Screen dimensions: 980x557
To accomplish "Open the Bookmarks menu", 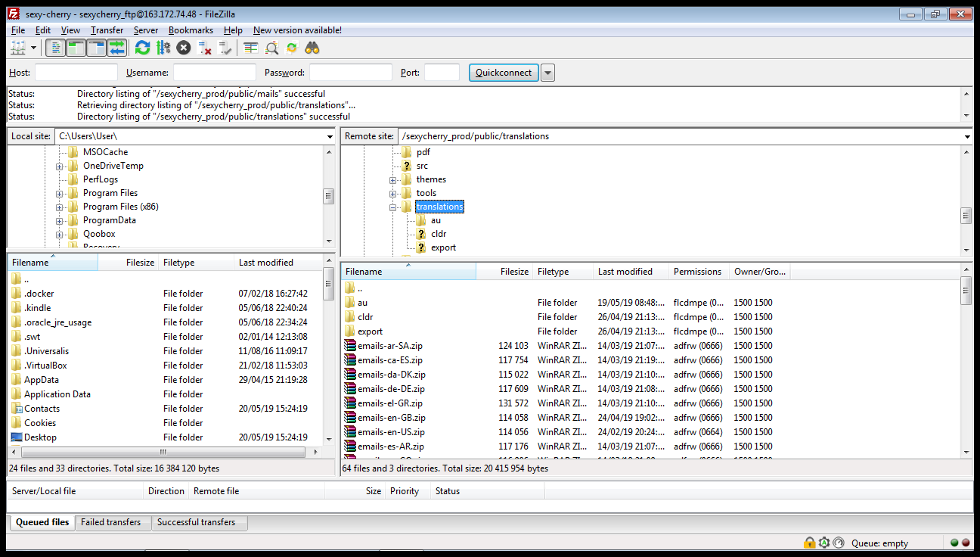I will pyautogui.click(x=191, y=30).
